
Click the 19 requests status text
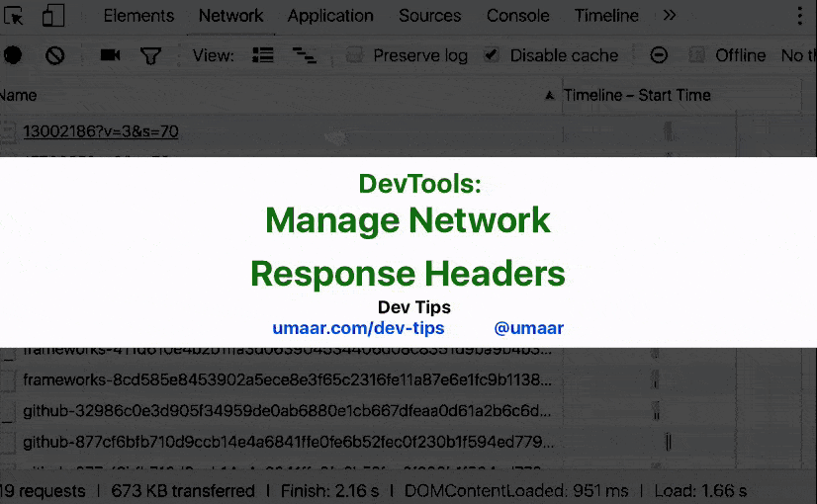point(43,490)
